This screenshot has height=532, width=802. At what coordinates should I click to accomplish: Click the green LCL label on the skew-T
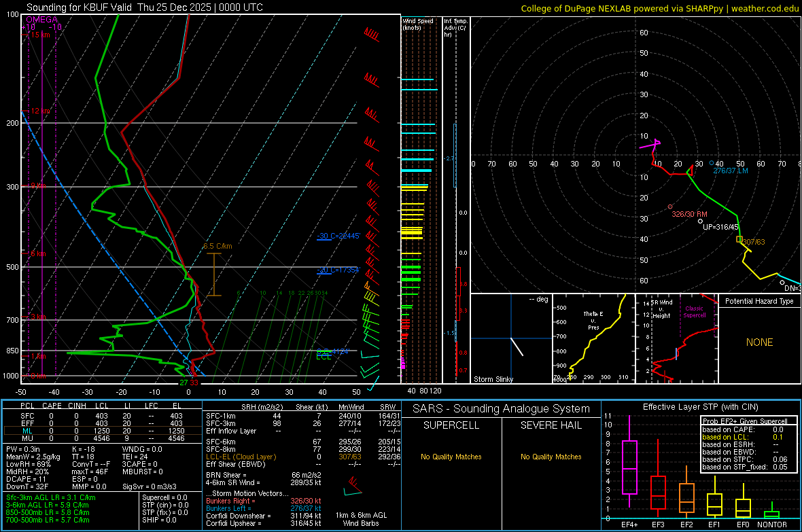point(324,357)
